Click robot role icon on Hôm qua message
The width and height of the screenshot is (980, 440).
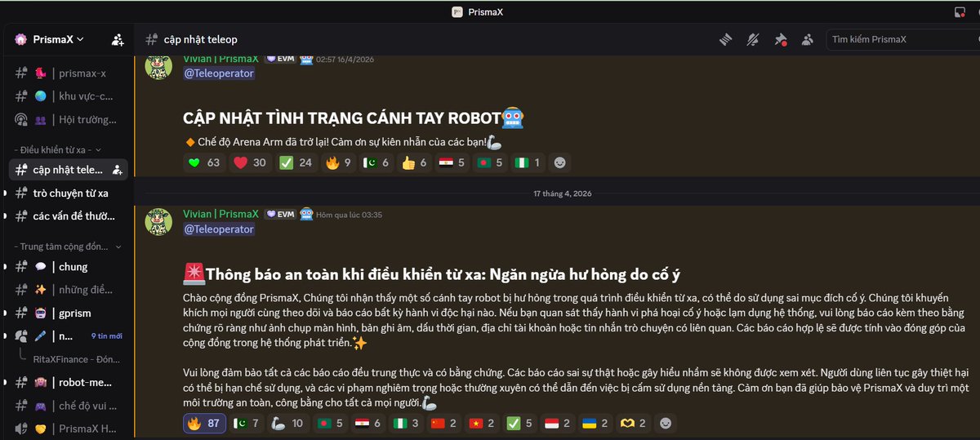click(306, 215)
